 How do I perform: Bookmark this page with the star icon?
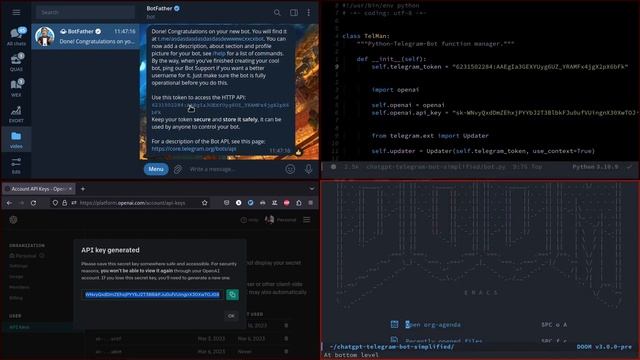point(204,203)
